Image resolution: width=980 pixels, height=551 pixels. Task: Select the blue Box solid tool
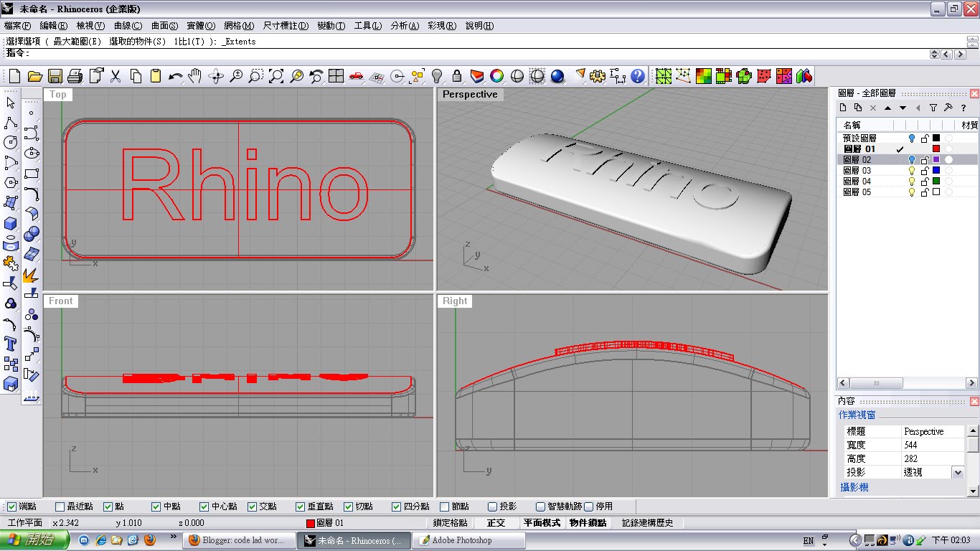pos(11,223)
